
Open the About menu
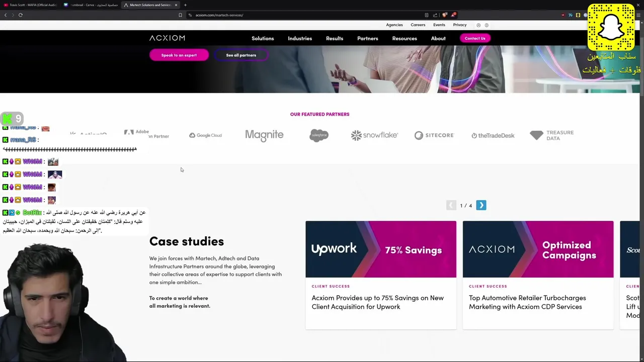[438, 38]
